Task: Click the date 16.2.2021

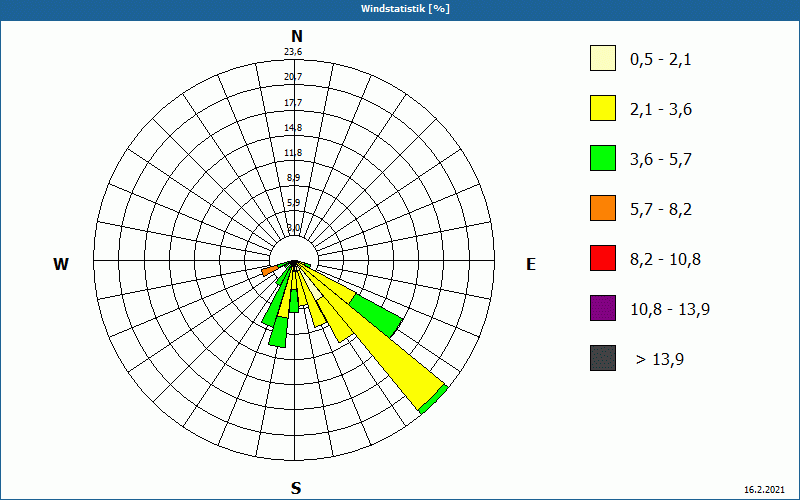Action: (x=764, y=490)
